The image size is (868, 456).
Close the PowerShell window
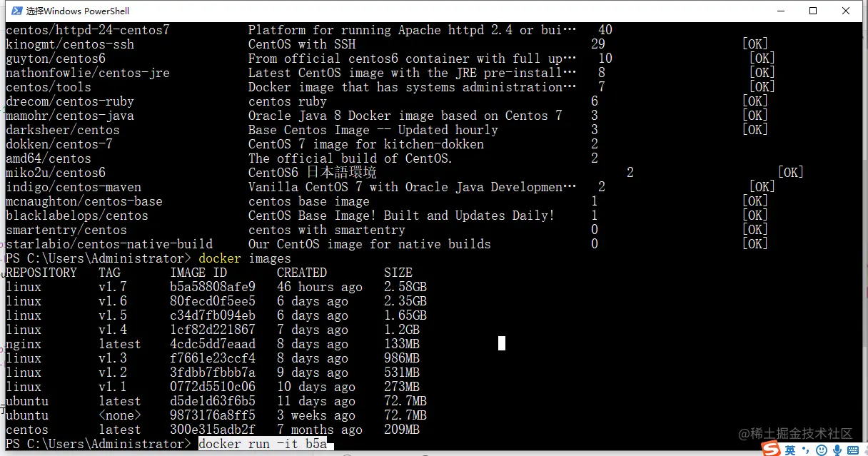847,11
